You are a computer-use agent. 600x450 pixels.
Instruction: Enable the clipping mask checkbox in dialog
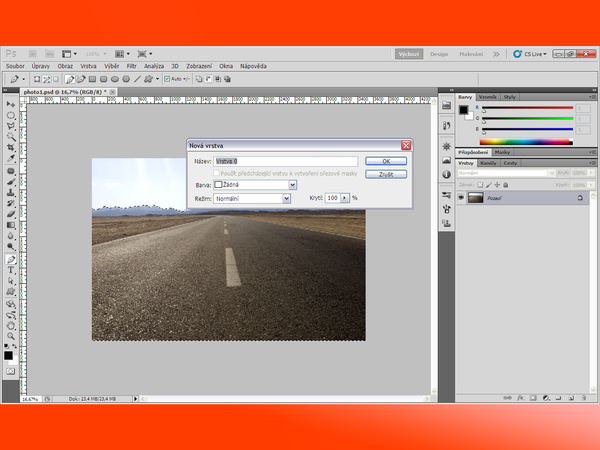[217, 173]
